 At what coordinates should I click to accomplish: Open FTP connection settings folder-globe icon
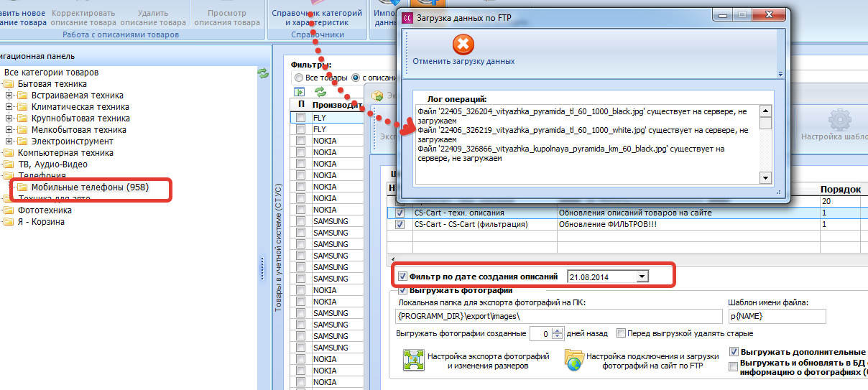pos(574,361)
